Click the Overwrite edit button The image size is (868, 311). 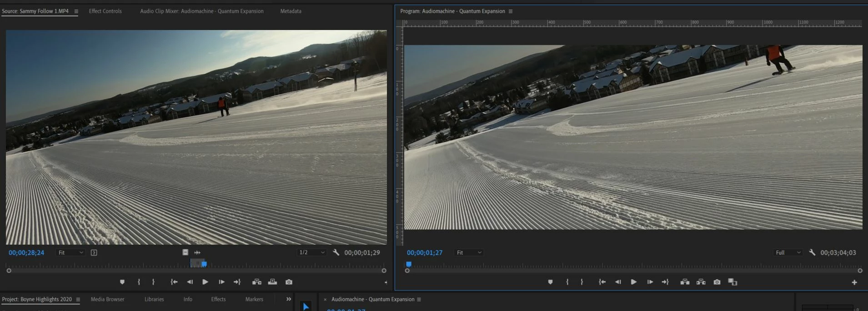[x=272, y=282]
